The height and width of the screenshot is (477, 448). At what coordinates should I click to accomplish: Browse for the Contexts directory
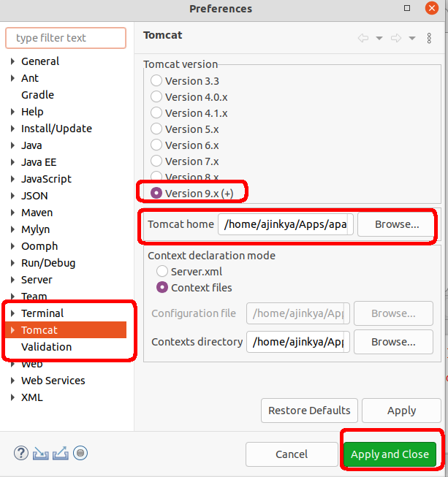[x=393, y=342]
